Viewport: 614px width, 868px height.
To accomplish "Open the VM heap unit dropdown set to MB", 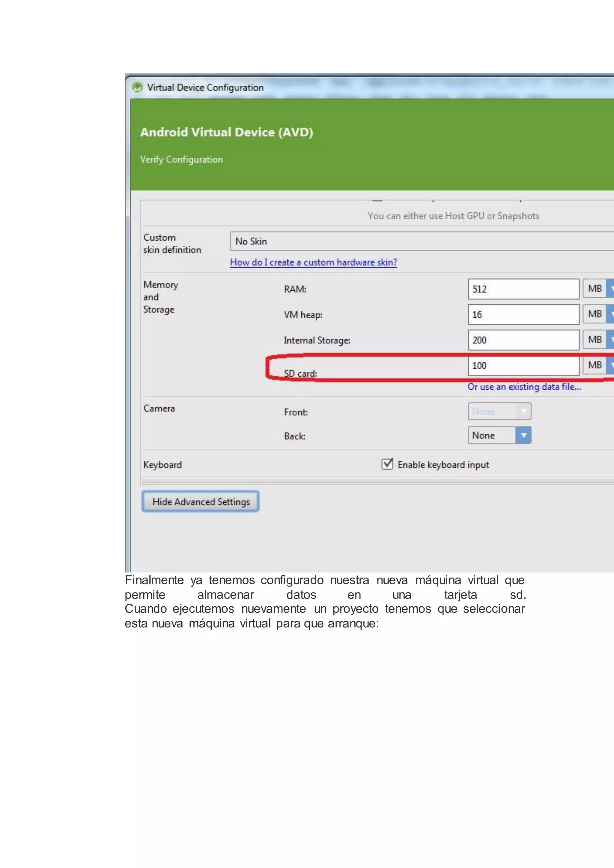I will coord(598,314).
